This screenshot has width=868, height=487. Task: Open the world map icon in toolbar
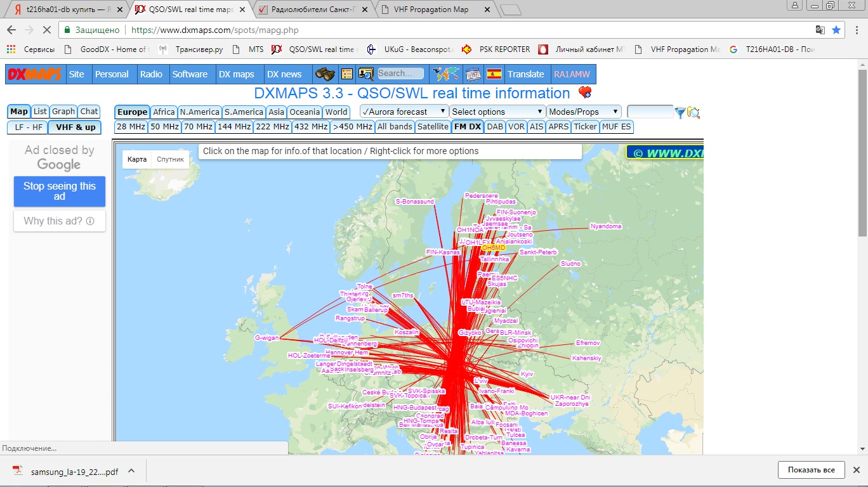[x=445, y=74]
